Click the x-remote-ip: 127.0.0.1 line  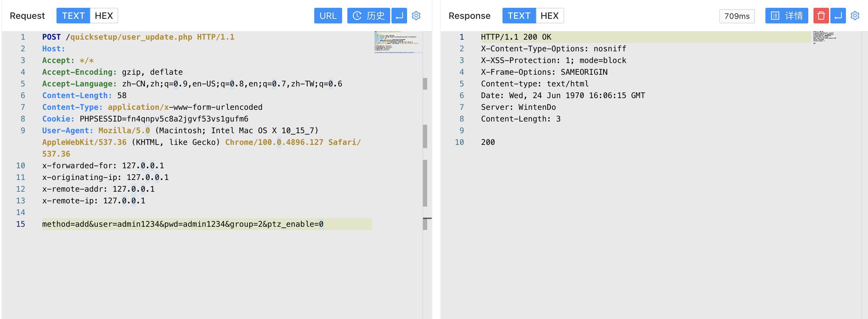click(x=94, y=201)
